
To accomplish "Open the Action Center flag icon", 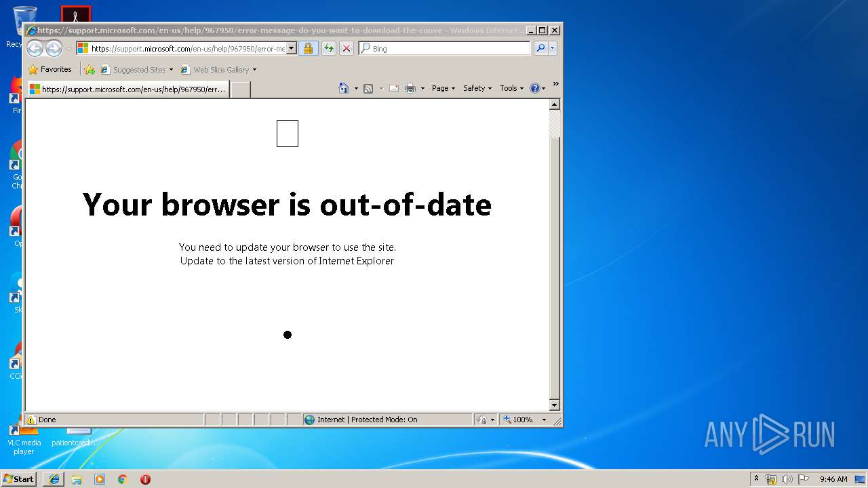I will pos(804,479).
